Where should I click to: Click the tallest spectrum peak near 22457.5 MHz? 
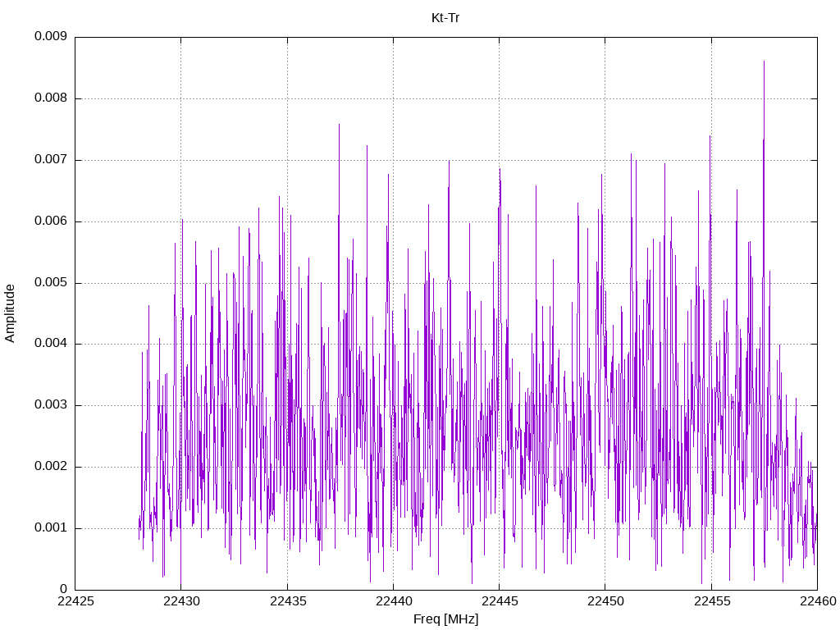tap(764, 62)
